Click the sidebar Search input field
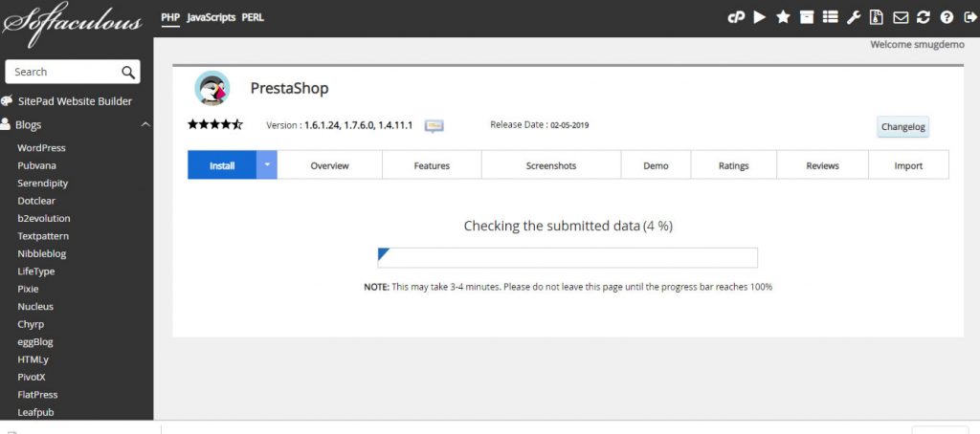The width and height of the screenshot is (980, 434). coord(62,72)
